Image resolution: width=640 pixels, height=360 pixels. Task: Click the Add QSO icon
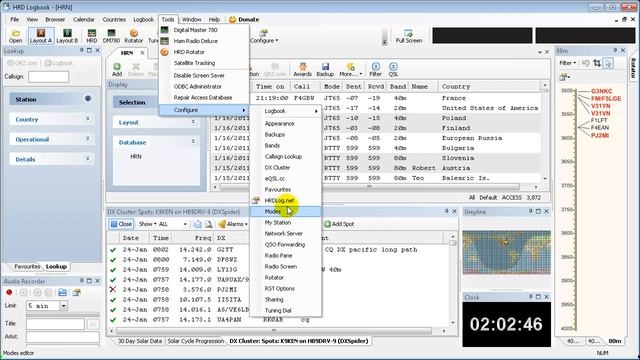click(x=117, y=69)
